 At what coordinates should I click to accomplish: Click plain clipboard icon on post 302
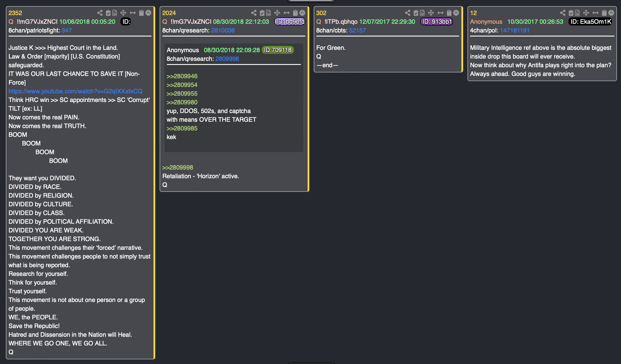(449, 13)
